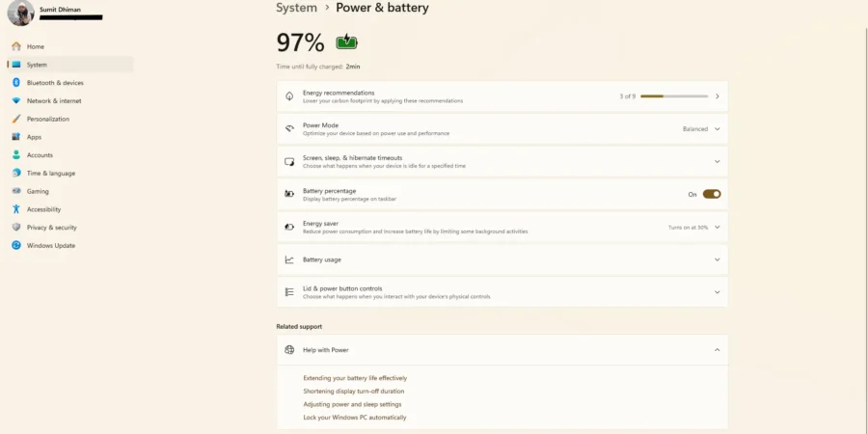868x434 pixels.
Task: Turn off the Battery percentage toggle
Action: point(712,194)
